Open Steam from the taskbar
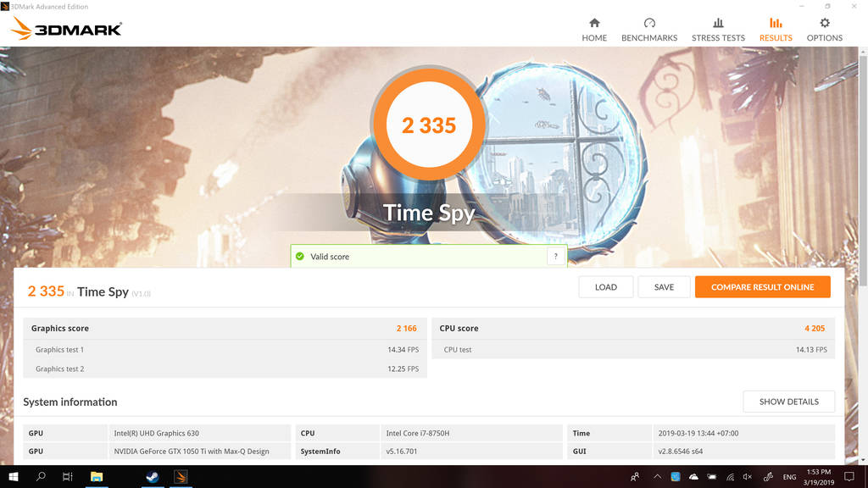Viewport: 868px width, 488px height. (152, 477)
